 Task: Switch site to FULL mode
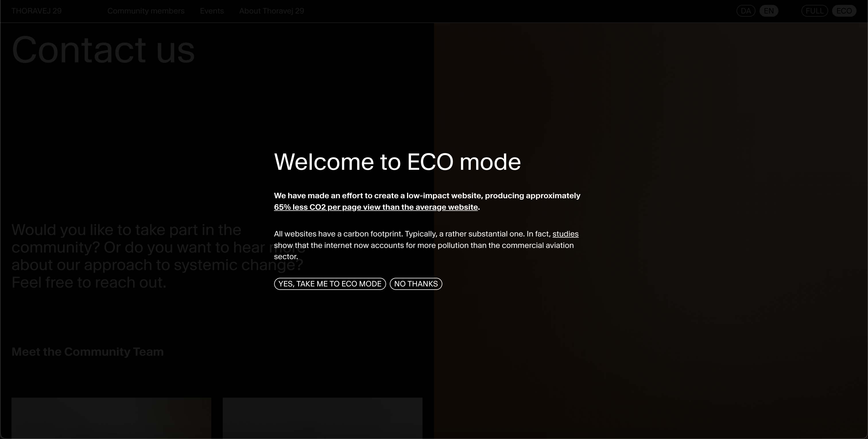pyautogui.click(x=814, y=11)
